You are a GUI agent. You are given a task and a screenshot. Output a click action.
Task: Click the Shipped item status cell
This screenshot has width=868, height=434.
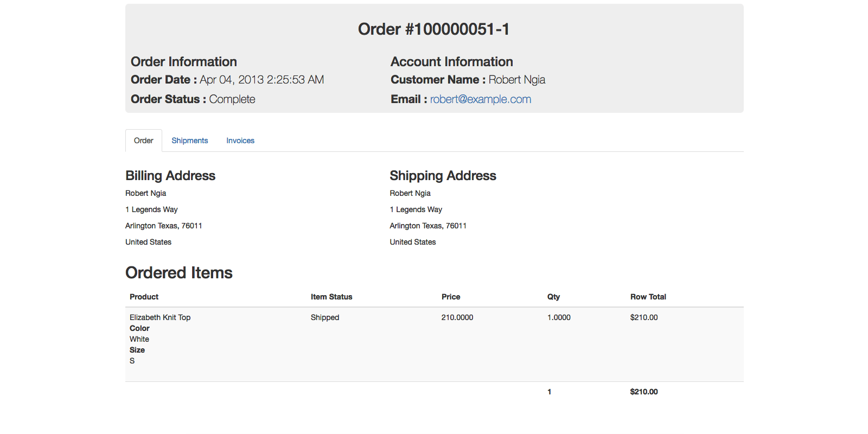[325, 317]
